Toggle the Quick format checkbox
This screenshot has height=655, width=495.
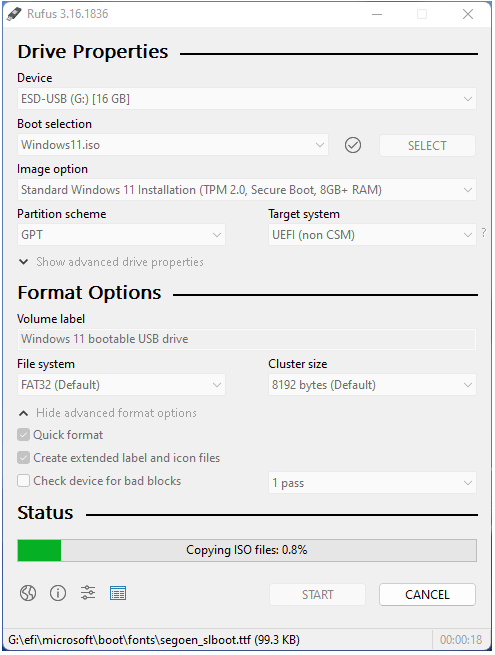(23, 435)
